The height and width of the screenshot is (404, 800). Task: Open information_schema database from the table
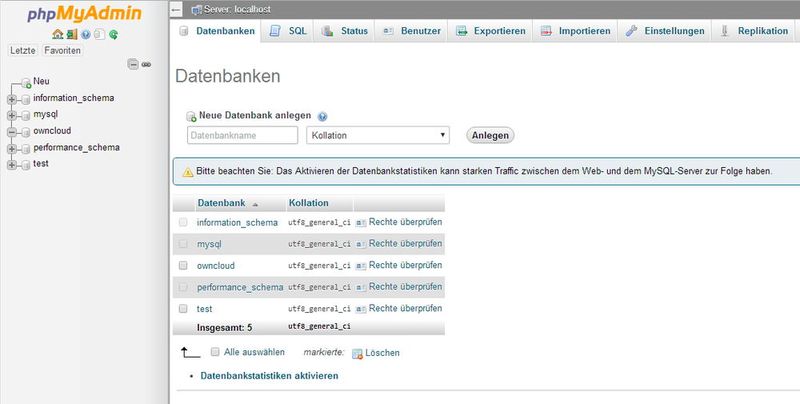pyautogui.click(x=237, y=223)
